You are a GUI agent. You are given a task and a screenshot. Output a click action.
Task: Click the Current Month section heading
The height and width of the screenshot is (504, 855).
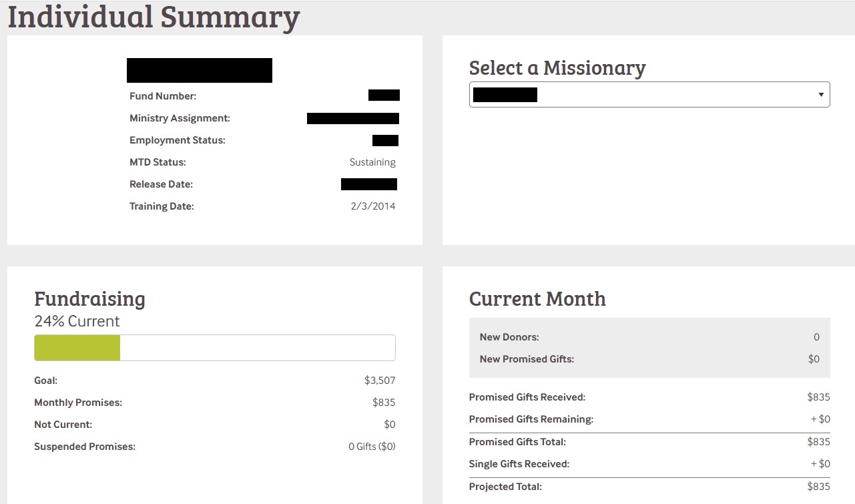pyautogui.click(x=537, y=298)
